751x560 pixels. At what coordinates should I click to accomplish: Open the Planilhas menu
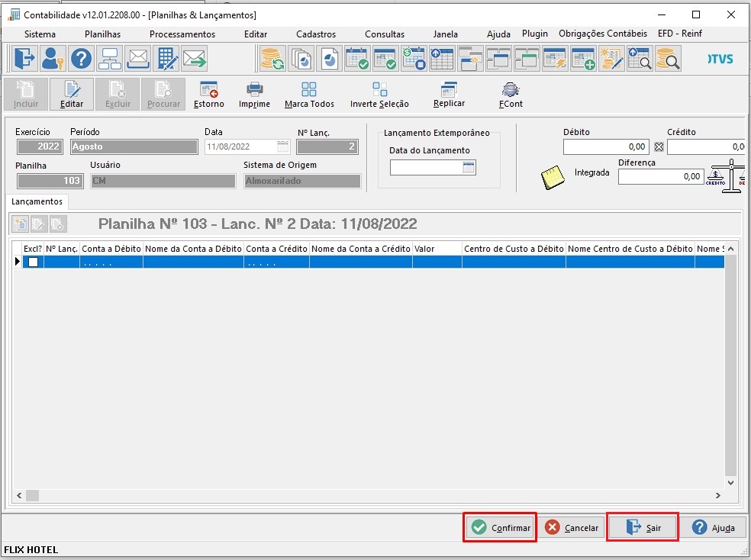[102, 34]
